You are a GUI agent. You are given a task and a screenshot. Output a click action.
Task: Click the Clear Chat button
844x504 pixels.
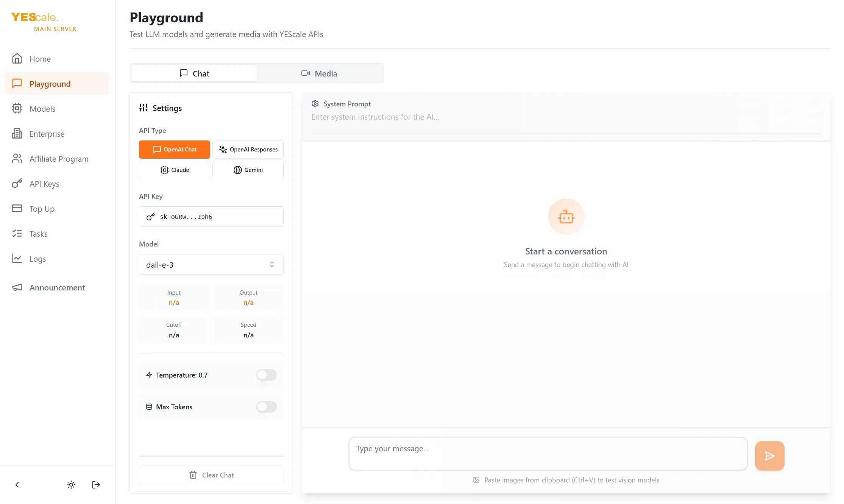[211, 475]
